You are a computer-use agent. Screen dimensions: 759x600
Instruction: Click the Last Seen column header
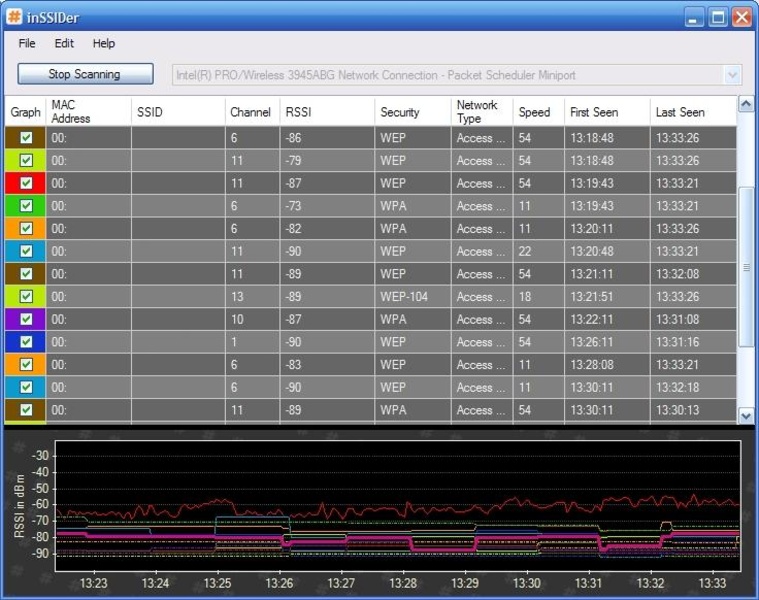point(680,112)
